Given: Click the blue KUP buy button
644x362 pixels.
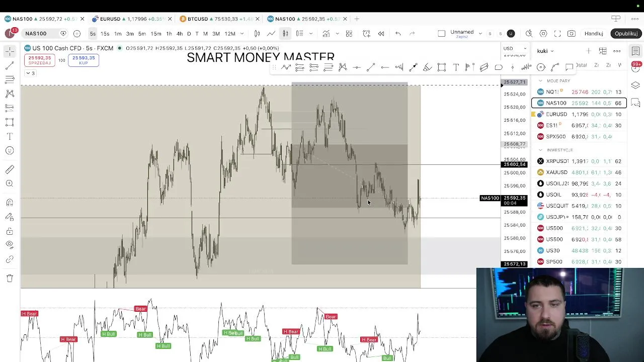Looking at the screenshot, I should (x=84, y=60).
